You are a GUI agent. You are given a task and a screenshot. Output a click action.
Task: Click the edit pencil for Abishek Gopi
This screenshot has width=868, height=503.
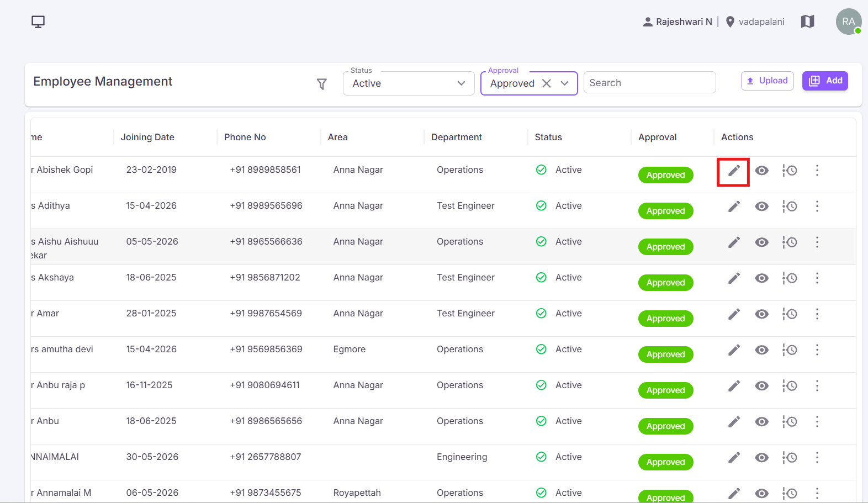point(733,171)
